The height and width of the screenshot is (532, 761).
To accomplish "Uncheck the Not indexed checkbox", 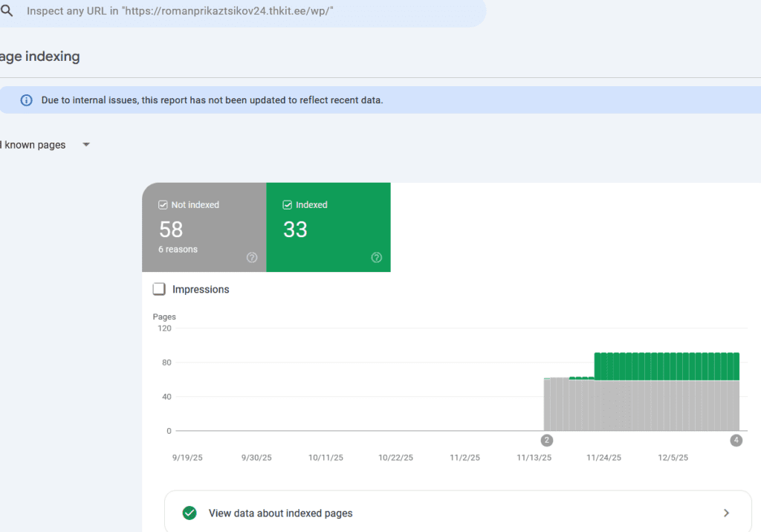I will (x=163, y=205).
